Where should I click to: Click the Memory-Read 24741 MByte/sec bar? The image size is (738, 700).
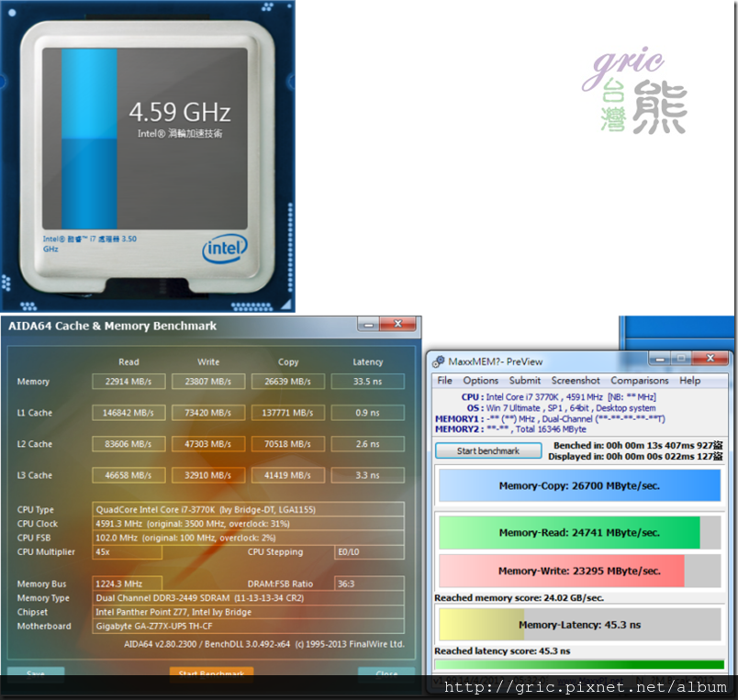[579, 532]
